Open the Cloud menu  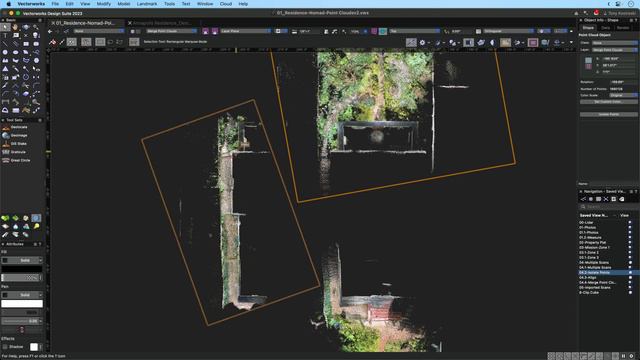coord(226,4)
